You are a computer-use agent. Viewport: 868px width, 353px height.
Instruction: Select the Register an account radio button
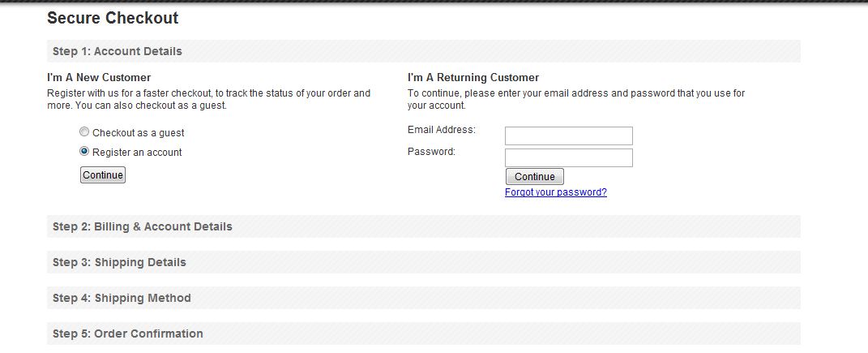84,152
